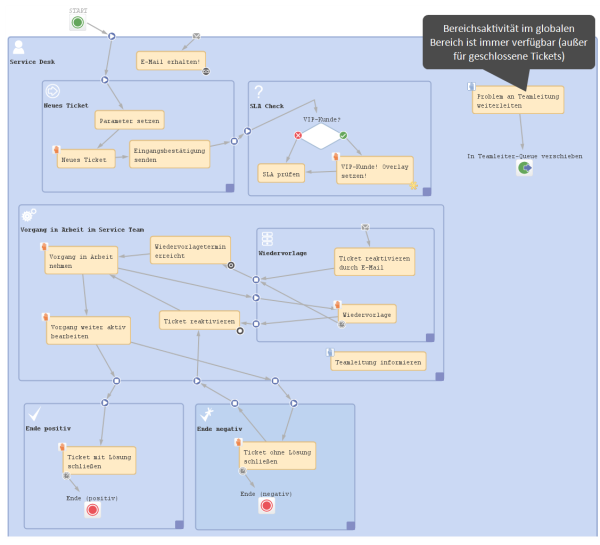Click the Ende positiv checkmark icon
Screen dimensions: 600x545
tap(34, 413)
